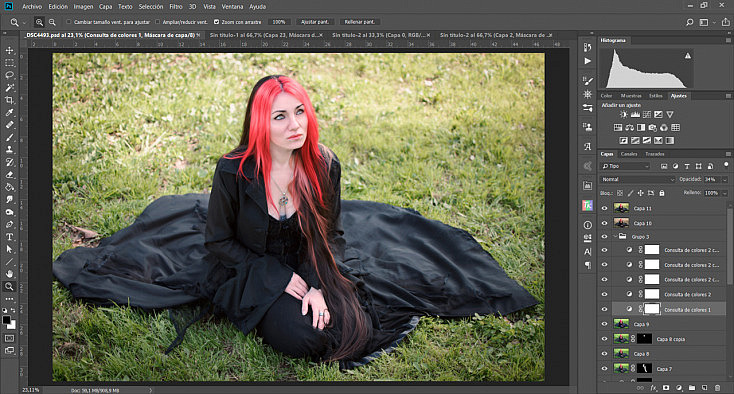Open the Opacidad slider dropdown arrow
The width and height of the screenshot is (734, 394).
click(x=725, y=180)
